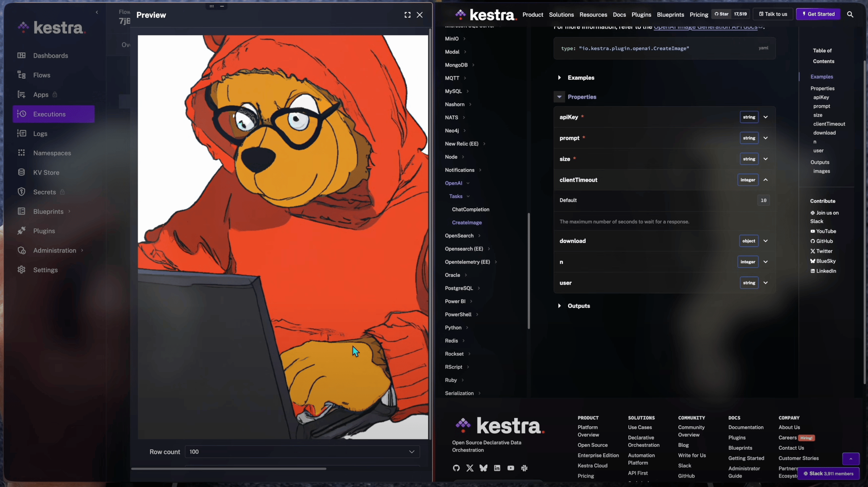868x487 pixels.
Task: Close the Preview panel
Action: click(420, 15)
